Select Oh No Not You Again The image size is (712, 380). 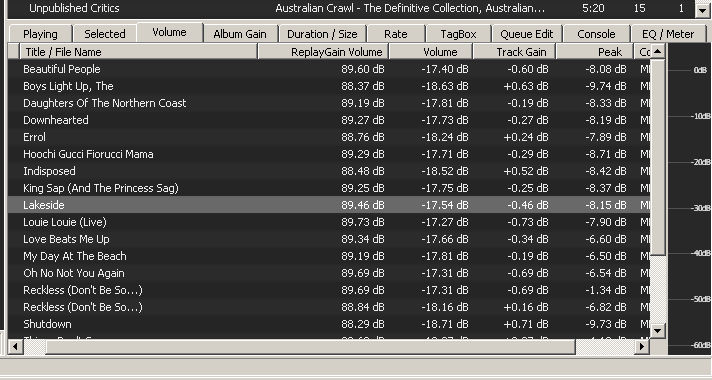329,273
